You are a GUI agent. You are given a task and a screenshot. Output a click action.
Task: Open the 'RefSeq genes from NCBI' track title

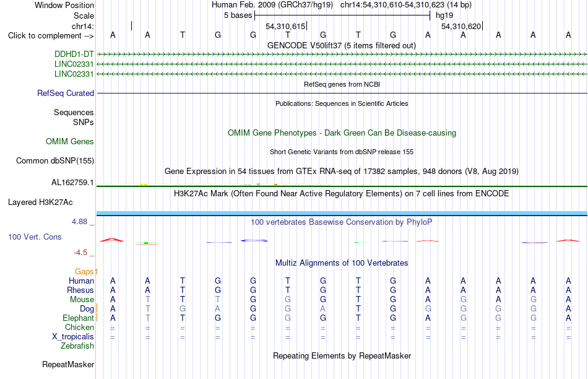(342, 84)
